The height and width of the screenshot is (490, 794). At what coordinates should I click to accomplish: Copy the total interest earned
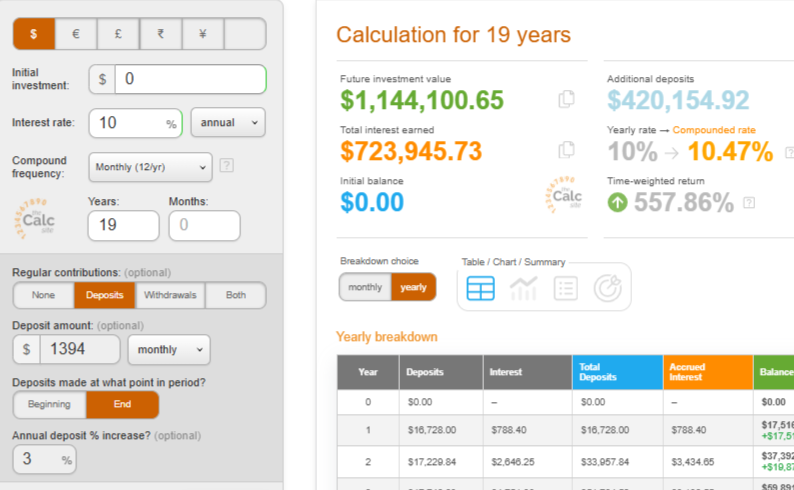[x=567, y=150]
